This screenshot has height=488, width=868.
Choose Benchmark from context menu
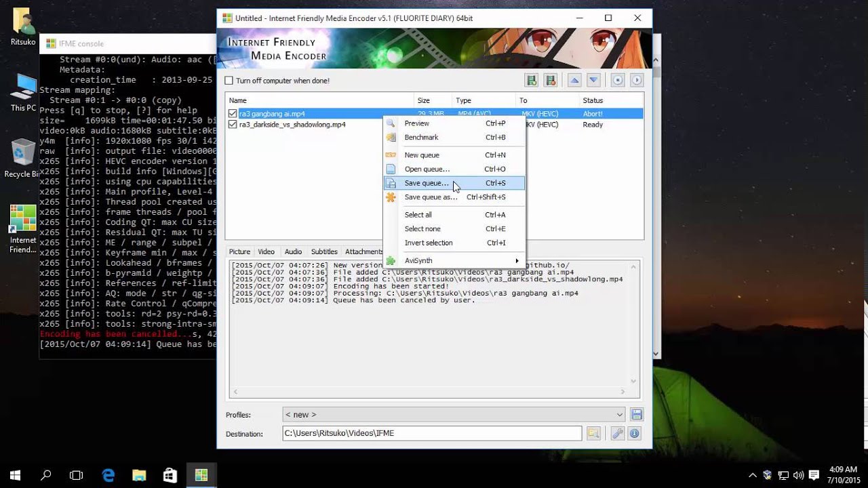coord(454,137)
